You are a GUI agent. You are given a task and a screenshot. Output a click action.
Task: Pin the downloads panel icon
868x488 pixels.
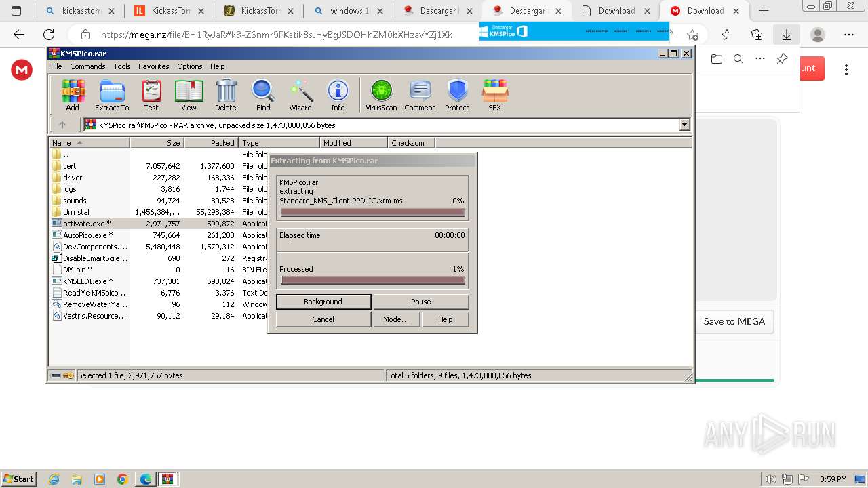pyautogui.click(x=782, y=59)
